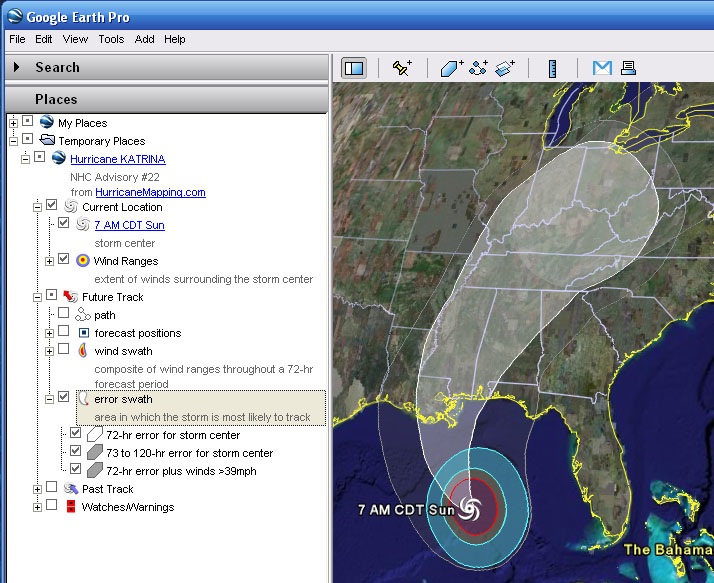Image resolution: width=714 pixels, height=583 pixels.
Task: Click the Add Placemark pushpin icon
Action: tap(402, 68)
